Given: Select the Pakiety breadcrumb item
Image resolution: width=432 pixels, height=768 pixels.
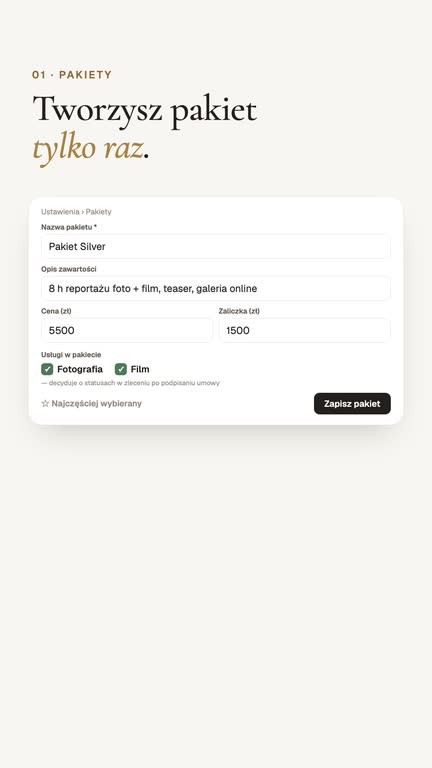Looking at the screenshot, I should 98,212.
